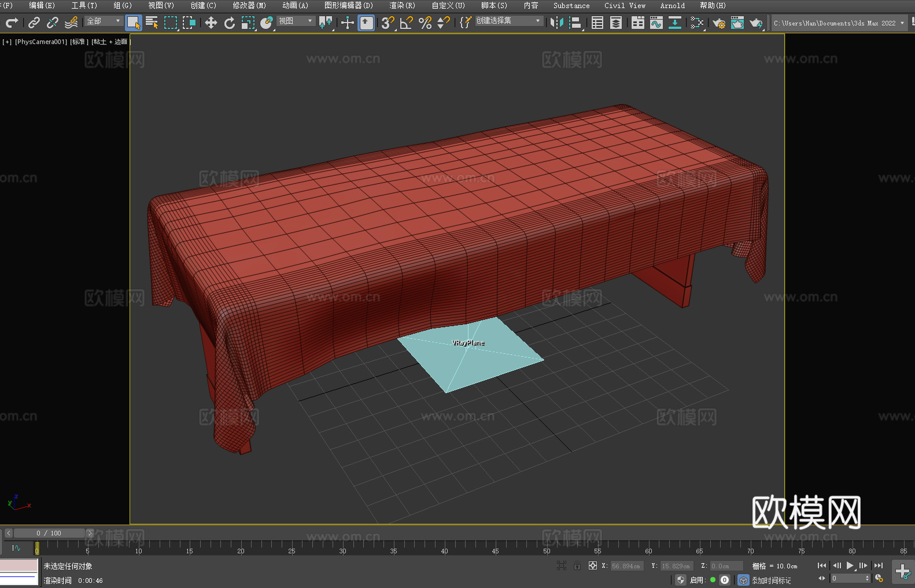Viewport: 915px width, 588px height.
Task: Open the mini curve editor toggle
Action: click(x=16, y=548)
